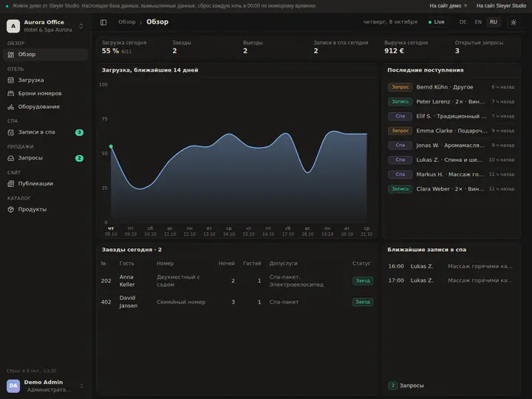Screen dimensions: 532x399
Task: Open Загрузка in the sidebar menu
Action: point(46,80)
